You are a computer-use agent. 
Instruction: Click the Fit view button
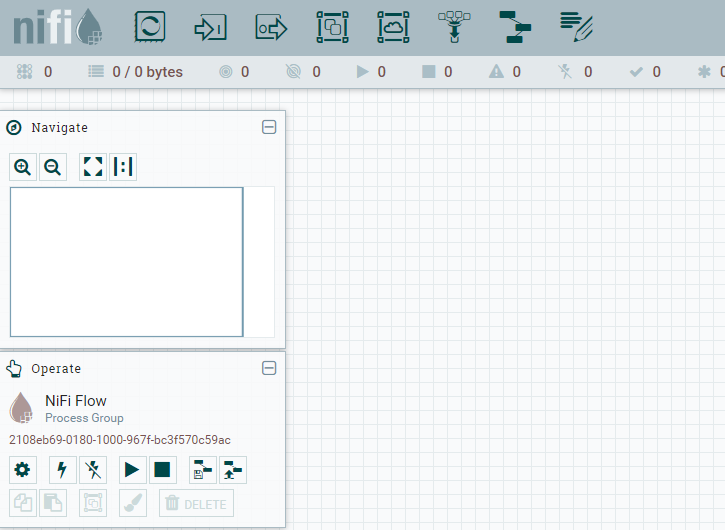click(93, 167)
